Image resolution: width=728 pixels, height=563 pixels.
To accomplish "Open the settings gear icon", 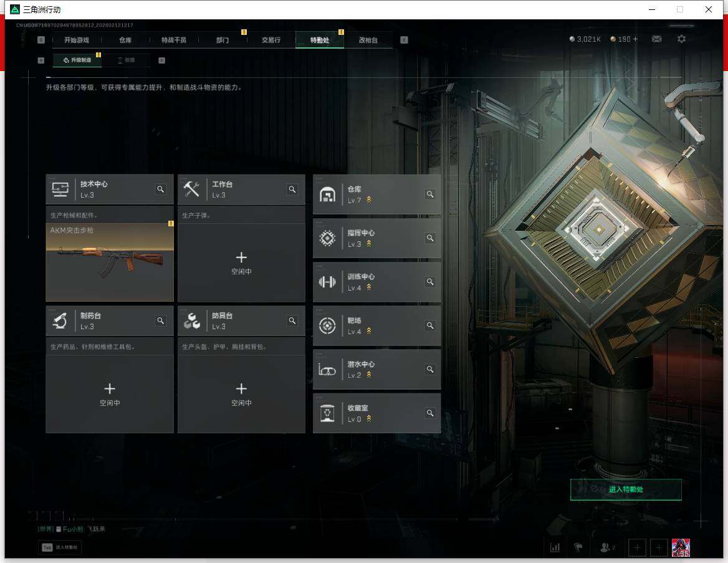I will click(x=681, y=39).
